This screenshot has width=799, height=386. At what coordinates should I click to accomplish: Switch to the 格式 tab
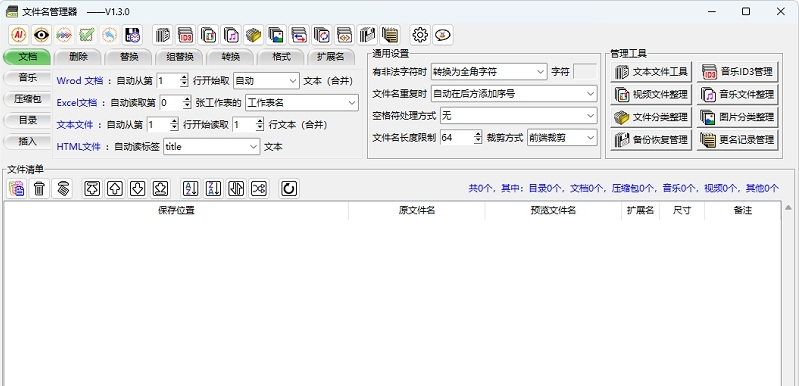pyautogui.click(x=281, y=57)
